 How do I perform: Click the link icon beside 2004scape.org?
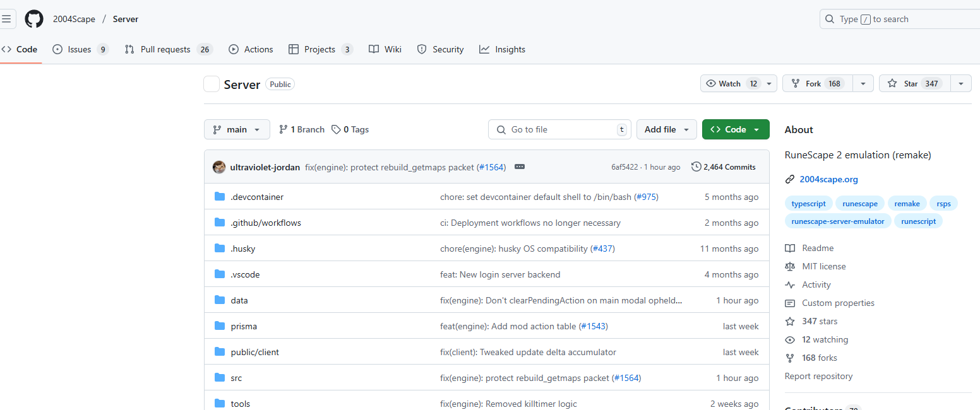pyautogui.click(x=790, y=179)
